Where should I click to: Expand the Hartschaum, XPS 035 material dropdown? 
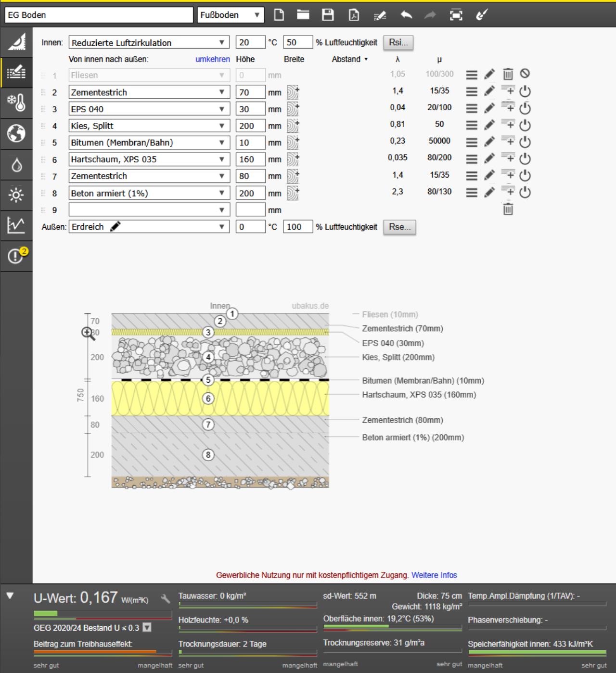(221, 159)
